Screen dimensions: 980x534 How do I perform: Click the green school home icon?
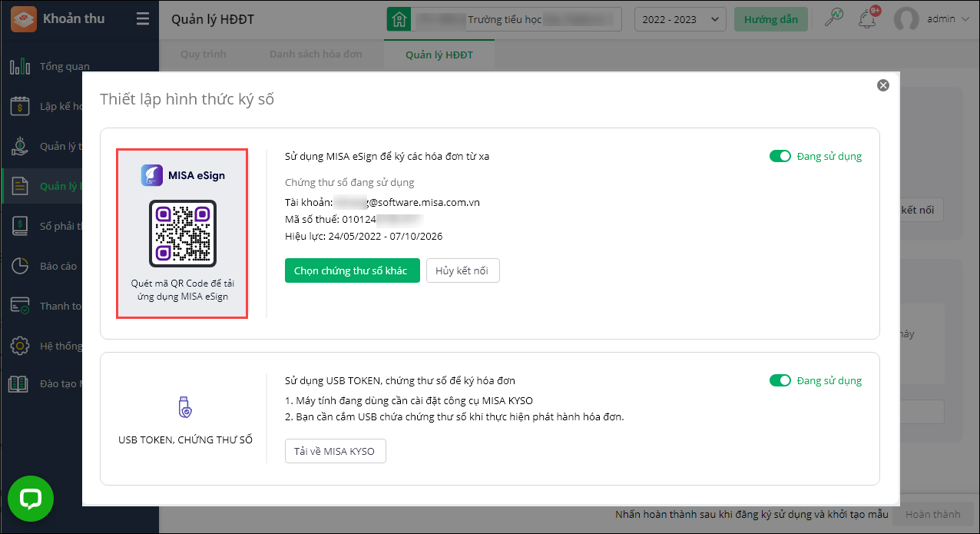[x=398, y=19]
